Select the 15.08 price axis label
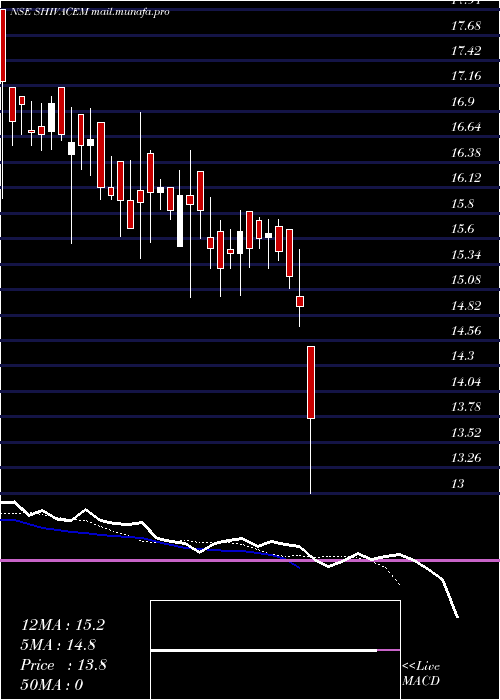500x700 pixels. coord(466,280)
